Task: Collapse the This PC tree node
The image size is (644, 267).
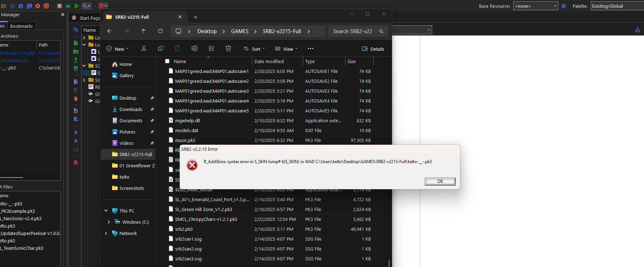Action: pyautogui.click(x=106, y=211)
